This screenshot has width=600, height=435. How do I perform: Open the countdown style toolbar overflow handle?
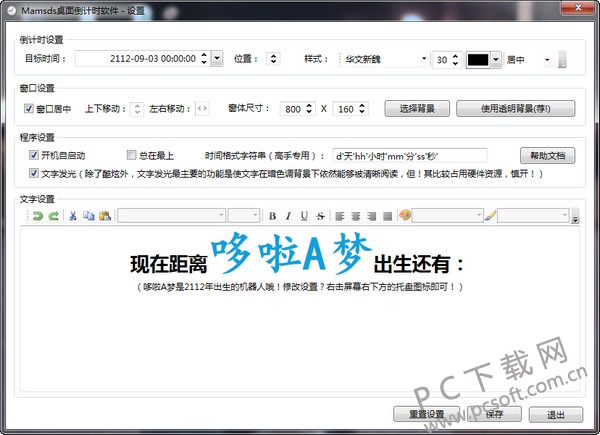pos(562,59)
